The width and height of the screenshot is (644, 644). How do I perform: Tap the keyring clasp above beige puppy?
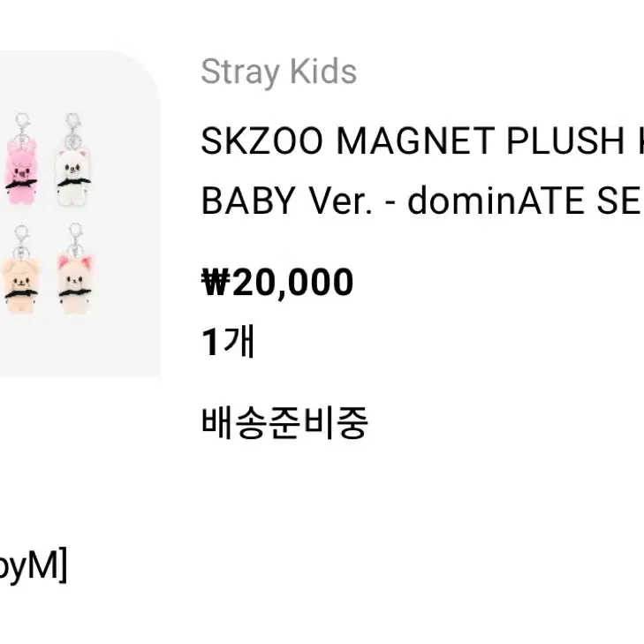tap(21, 242)
